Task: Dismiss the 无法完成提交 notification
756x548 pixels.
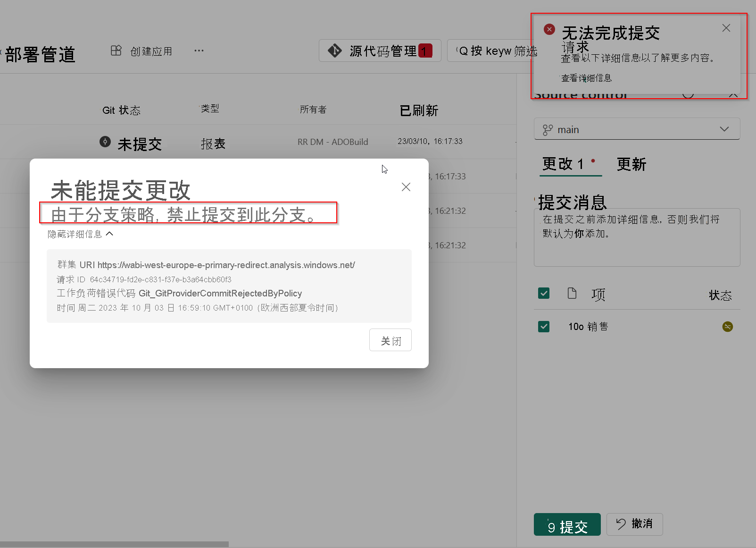Action: [x=726, y=28]
